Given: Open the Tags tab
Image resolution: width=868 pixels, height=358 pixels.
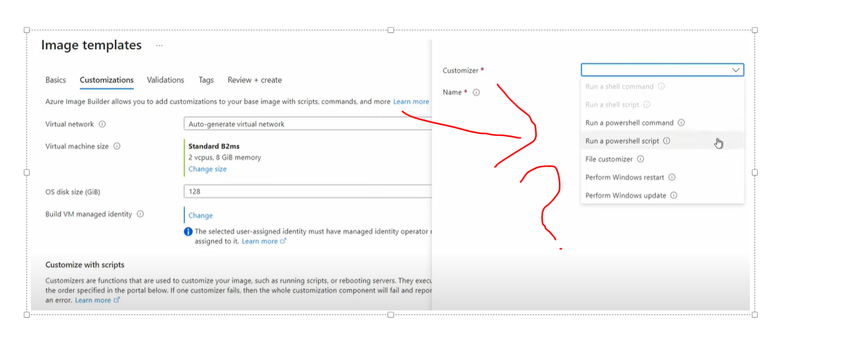Looking at the screenshot, I should coord(206,80).
